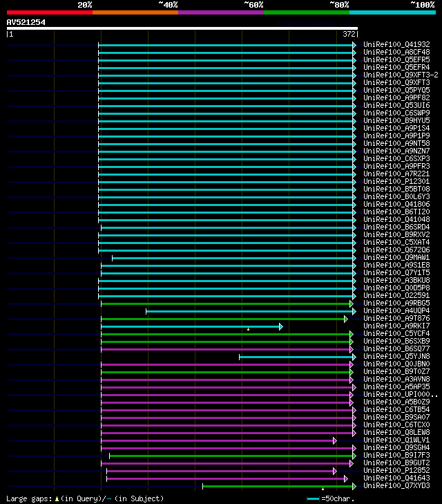The height and width of the screenshot is (504, 442).
Task: Select the UniRef100_P12301 label
Action: pyautogui.click(x=396, y=181)
